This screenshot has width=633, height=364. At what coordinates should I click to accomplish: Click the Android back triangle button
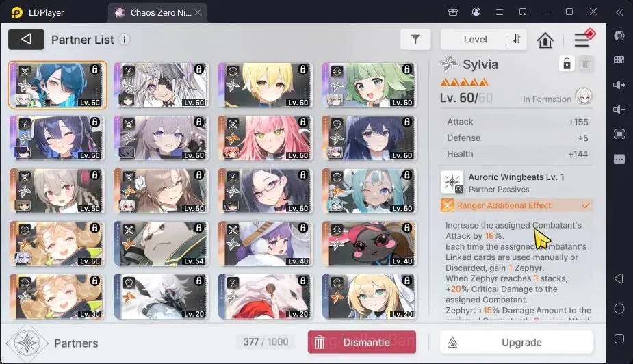tap(619, 278)
